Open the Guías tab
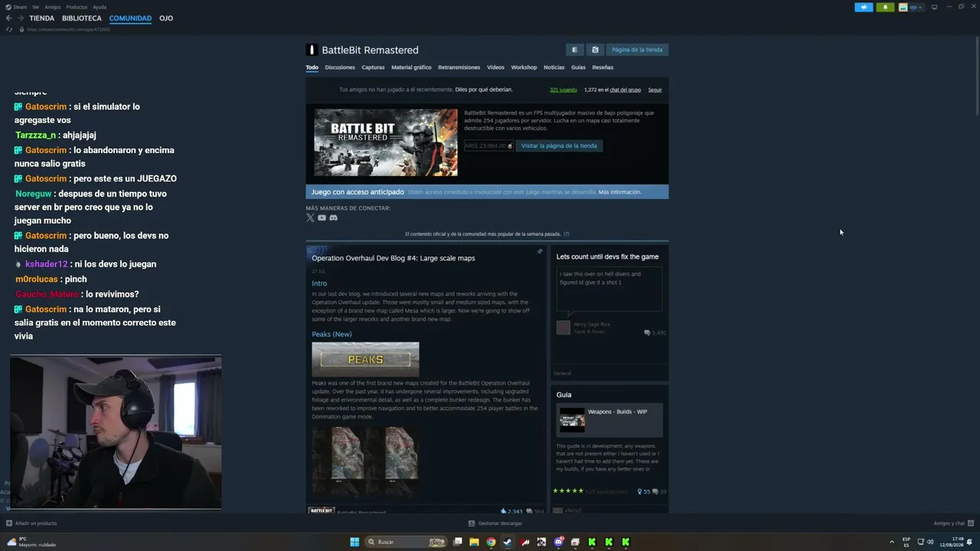 pos(578,67)
